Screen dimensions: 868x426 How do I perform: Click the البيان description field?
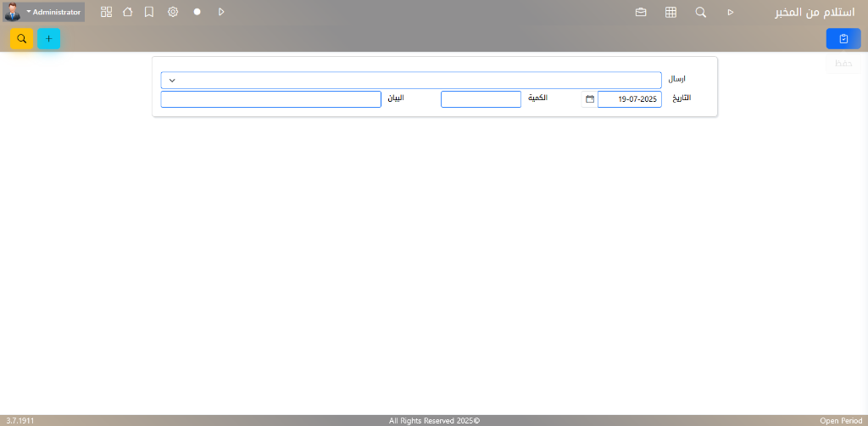click(x=270, y=99)
